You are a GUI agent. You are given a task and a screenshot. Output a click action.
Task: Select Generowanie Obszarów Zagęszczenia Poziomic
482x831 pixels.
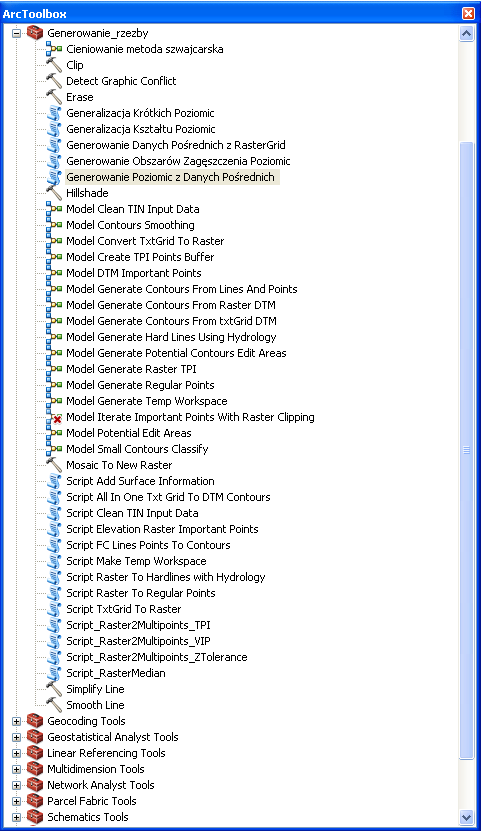click(178, 161)
